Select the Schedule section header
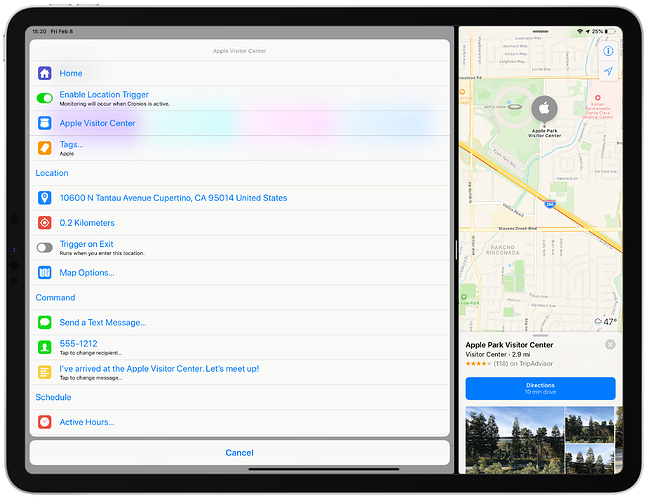 (x=53, y=397)
